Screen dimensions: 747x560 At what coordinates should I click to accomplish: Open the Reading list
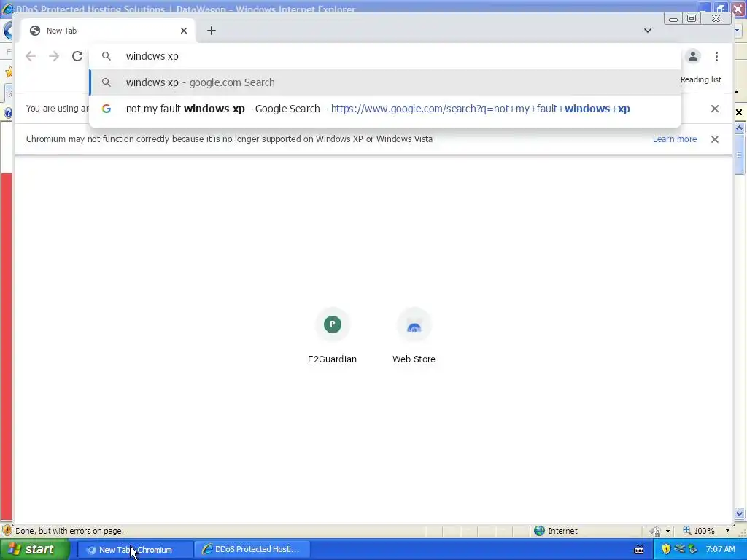(x=701, y=79)
